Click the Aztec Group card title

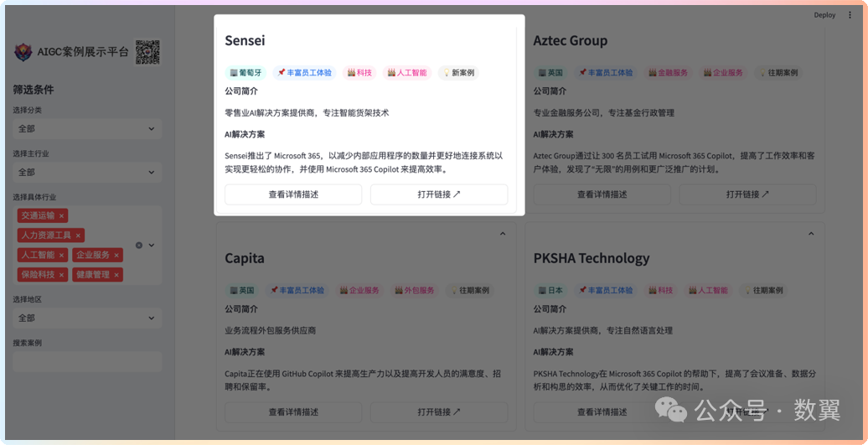[571, 40]
